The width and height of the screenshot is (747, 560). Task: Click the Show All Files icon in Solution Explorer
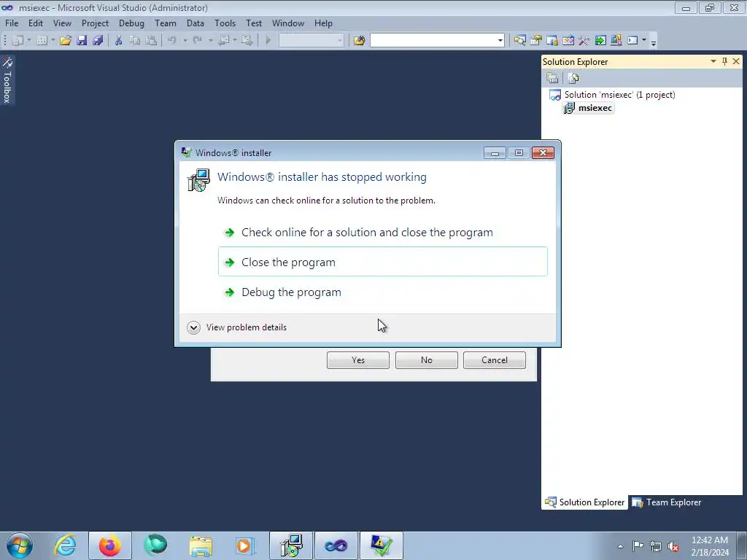pyautogui.click(x=573, y=78)
